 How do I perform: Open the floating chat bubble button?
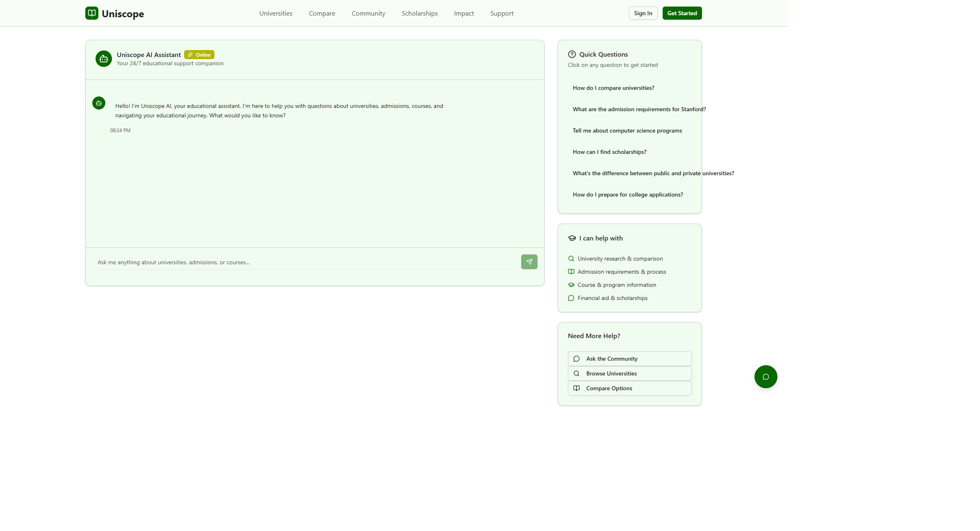tap(766, 377)
